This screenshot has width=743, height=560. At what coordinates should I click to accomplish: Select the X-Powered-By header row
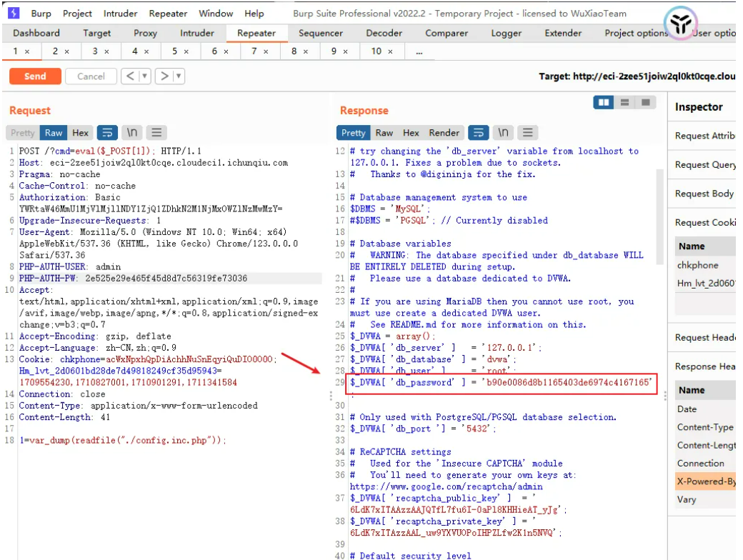(705, 481)
